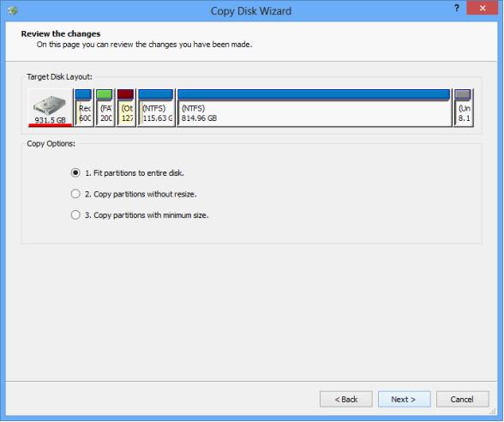The height and width of the screenshot is (422, 504).
Task: Click the 931.5 GB disk size label
Action: [50, 120]
